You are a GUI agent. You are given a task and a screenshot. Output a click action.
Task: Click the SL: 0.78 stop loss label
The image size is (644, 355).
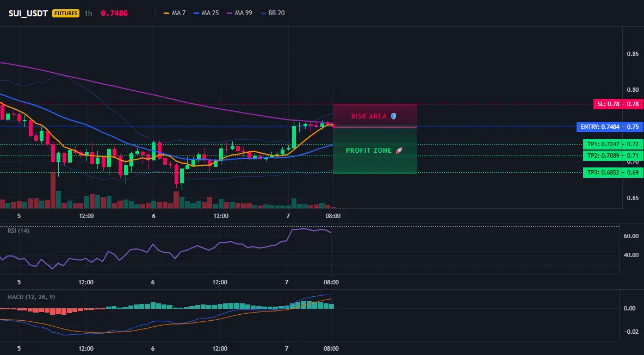coord(608,104)
